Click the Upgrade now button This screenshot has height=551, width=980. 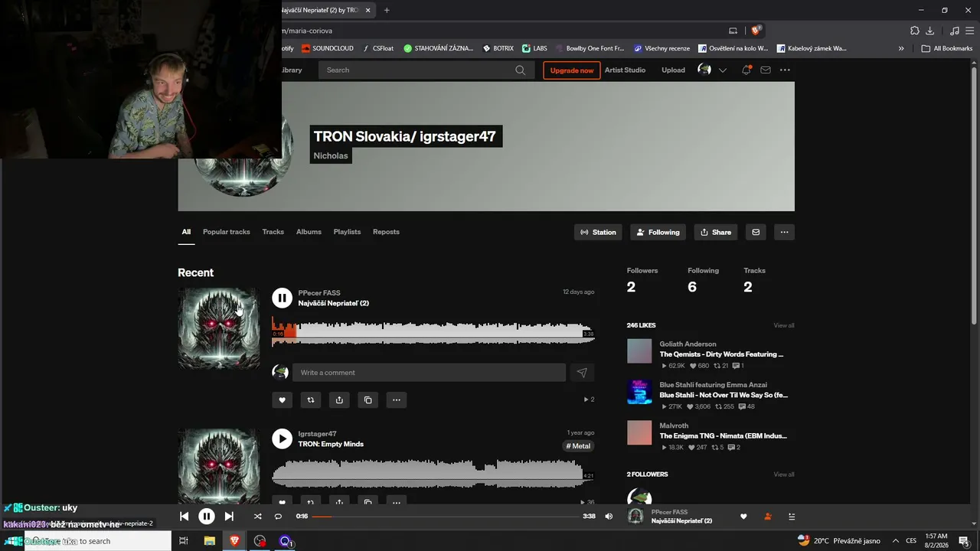[x=572, y=70]
